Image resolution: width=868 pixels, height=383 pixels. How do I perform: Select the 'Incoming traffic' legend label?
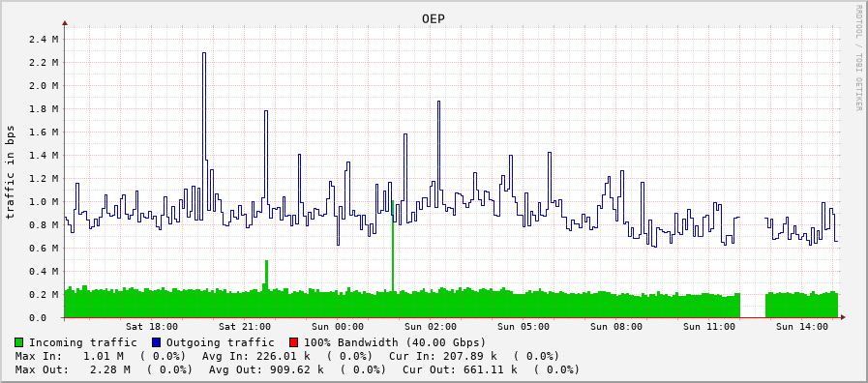coord(83,342)
